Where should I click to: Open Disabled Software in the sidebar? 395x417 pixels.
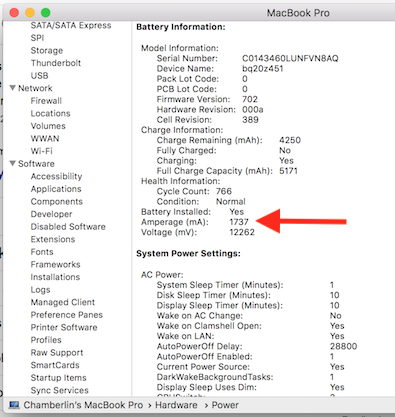[x=68, y=227]
